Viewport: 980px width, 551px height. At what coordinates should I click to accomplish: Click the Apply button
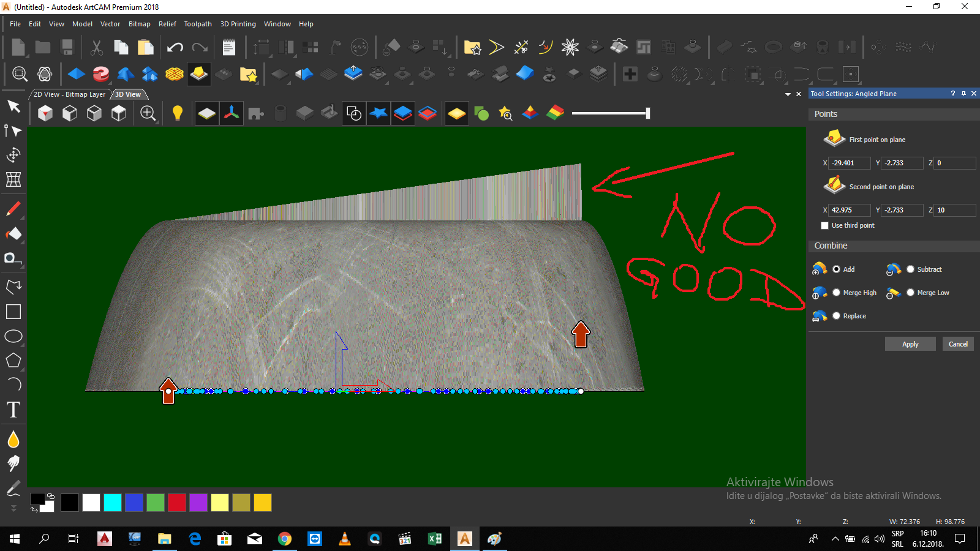pos(910,343)
